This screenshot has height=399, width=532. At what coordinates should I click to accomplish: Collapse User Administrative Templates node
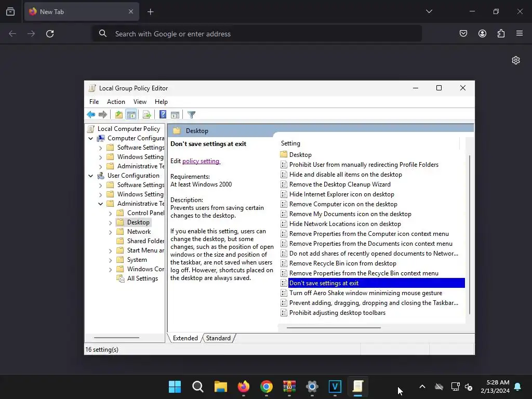coord(100,204)
